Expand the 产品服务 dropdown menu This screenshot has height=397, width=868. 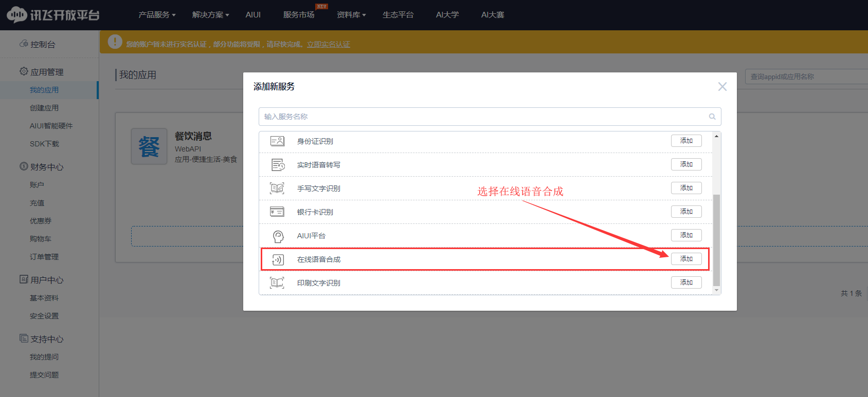tap(157, 15)
